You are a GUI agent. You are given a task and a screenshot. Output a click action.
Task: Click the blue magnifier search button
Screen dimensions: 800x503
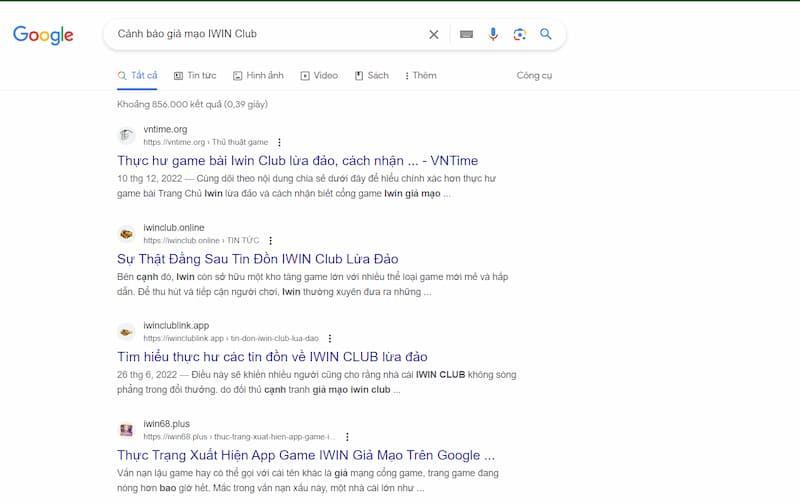[x=546, y=34]
